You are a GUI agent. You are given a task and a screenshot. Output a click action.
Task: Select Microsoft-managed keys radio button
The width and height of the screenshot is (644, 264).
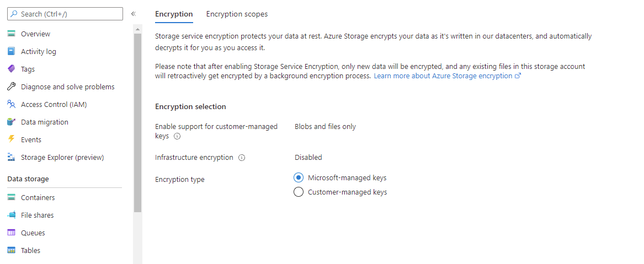click(x=299, y=178)
